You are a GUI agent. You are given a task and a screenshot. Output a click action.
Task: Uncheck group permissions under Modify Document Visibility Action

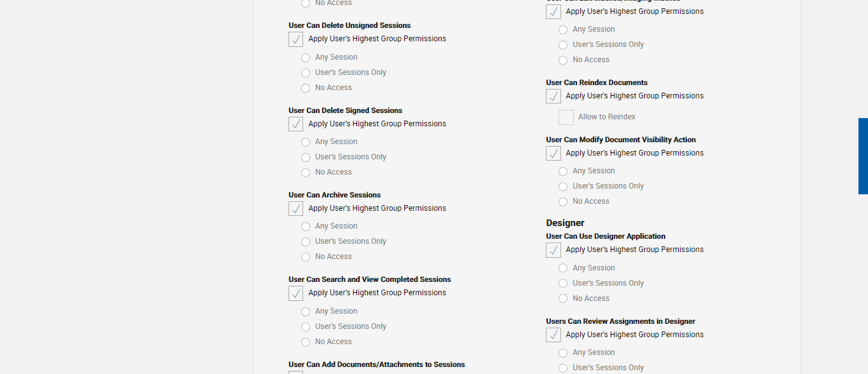pyautogui.click(x=553, y=154)
